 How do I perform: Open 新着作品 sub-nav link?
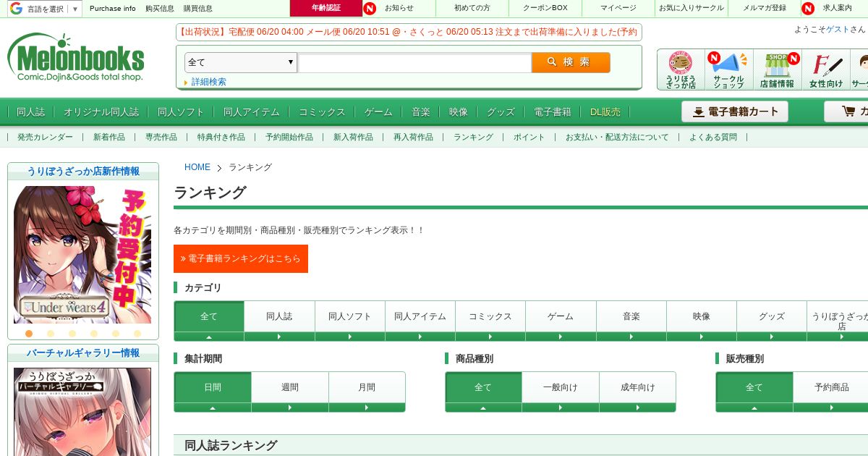[x=109, y=137]
